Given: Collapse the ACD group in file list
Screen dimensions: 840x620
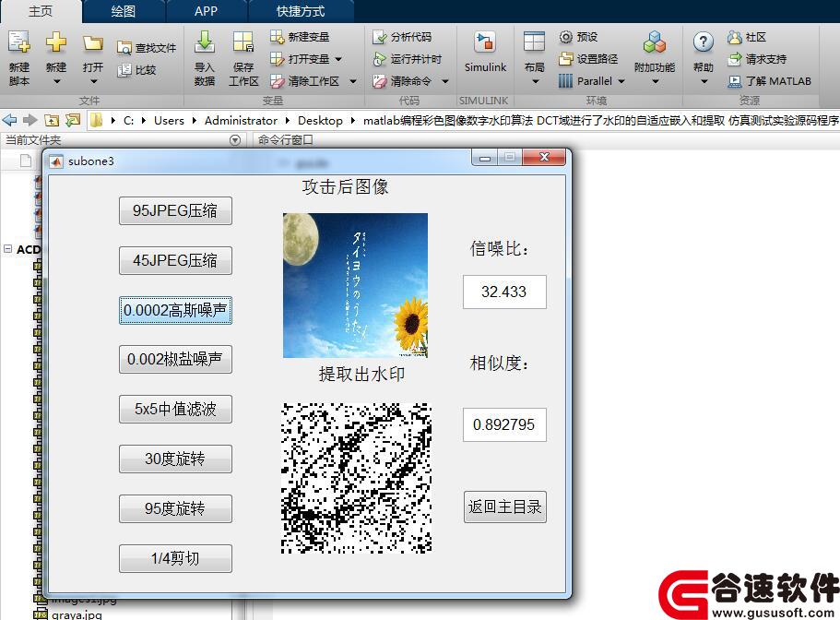Looking at the screenshot, I should tap(8, 248).
